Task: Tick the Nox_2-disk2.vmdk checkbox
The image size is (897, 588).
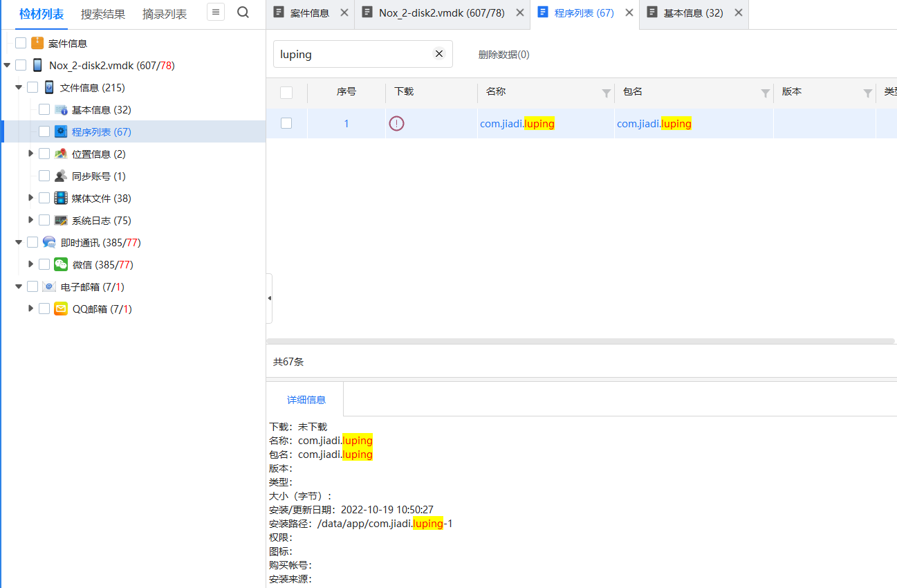Action: click(21, 65)
